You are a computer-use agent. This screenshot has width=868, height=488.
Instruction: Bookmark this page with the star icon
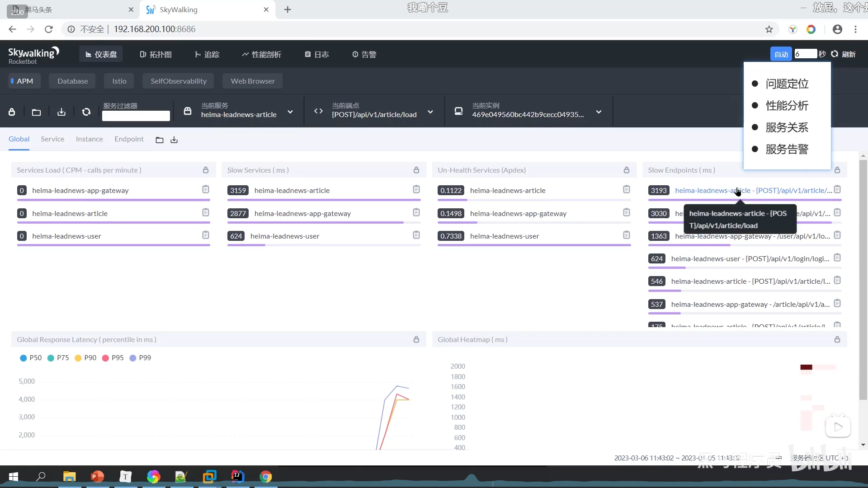pos(769,29)
